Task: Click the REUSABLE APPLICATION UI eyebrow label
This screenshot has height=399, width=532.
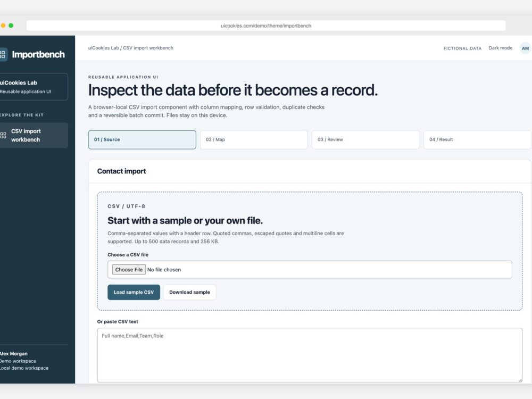Action: (123, 77)
